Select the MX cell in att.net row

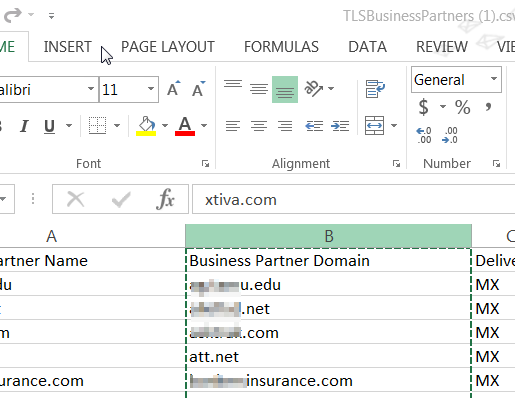(493, 356)
